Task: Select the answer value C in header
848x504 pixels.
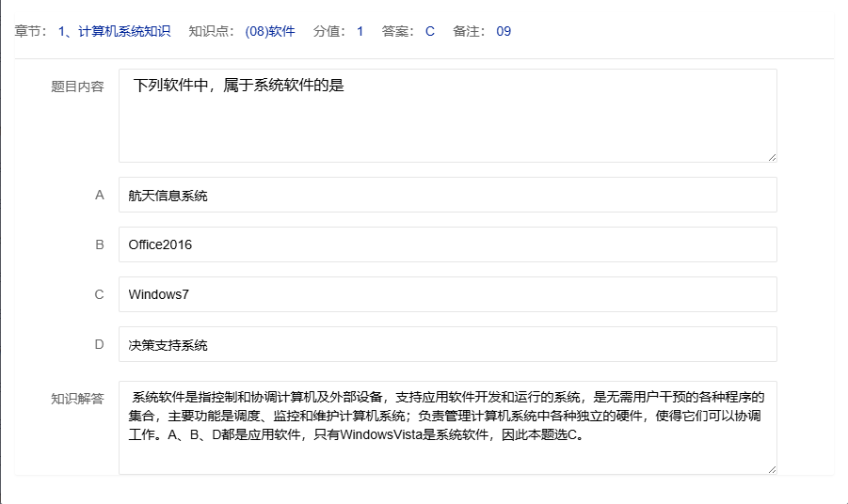Action: 430,31
